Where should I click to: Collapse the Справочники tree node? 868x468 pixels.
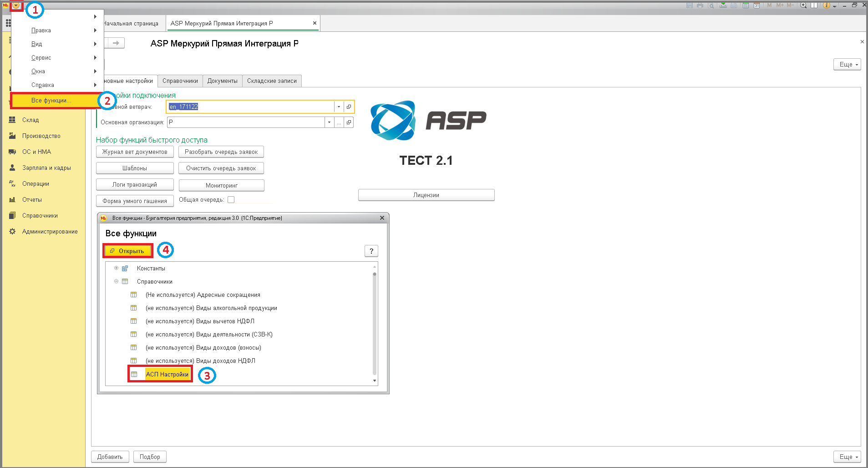116,281
